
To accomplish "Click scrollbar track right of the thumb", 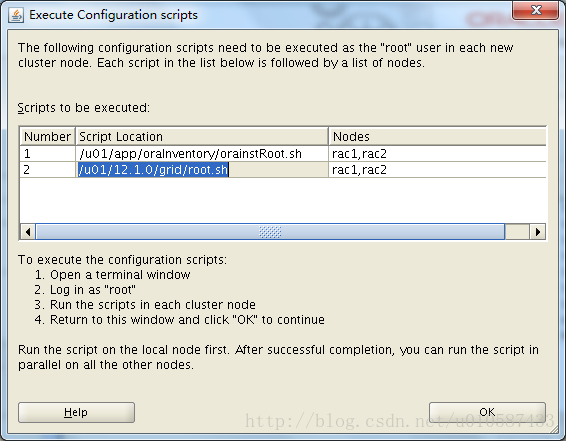I will tap(517, 232).
